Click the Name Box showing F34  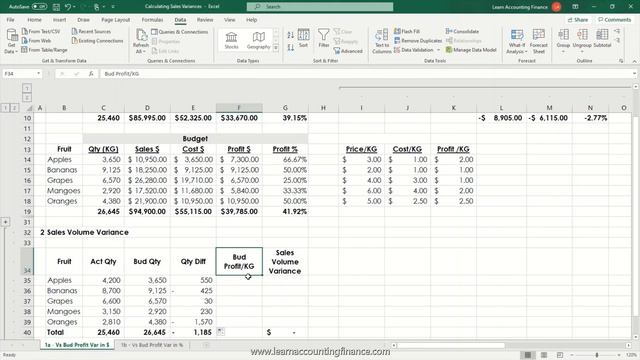(x=19, y=73)
